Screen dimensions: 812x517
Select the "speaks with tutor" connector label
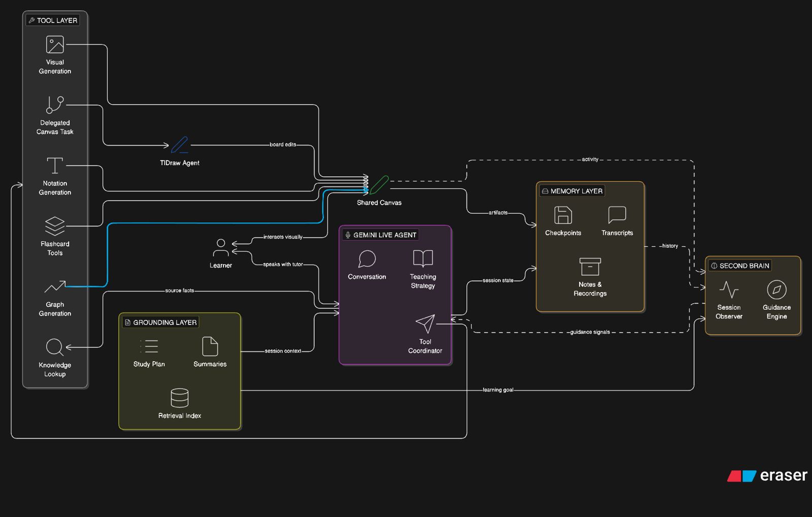(283, 265)
